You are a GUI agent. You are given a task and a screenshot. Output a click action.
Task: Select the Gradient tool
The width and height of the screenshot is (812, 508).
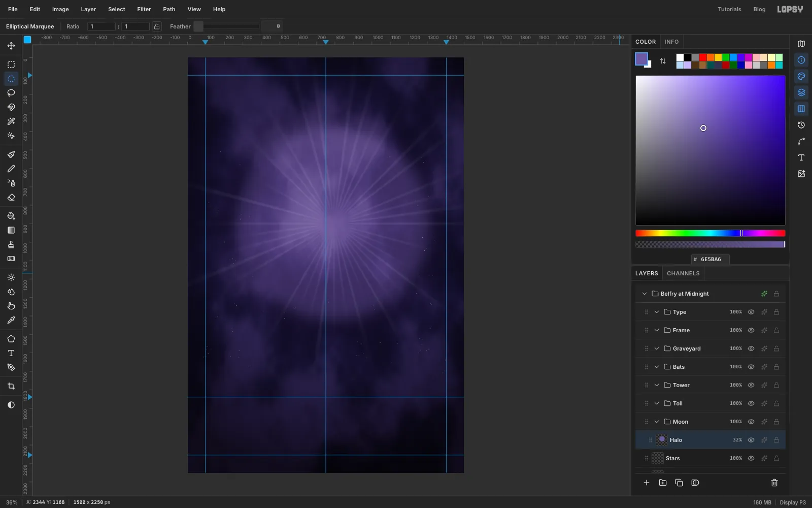click(x=11, y=230)
